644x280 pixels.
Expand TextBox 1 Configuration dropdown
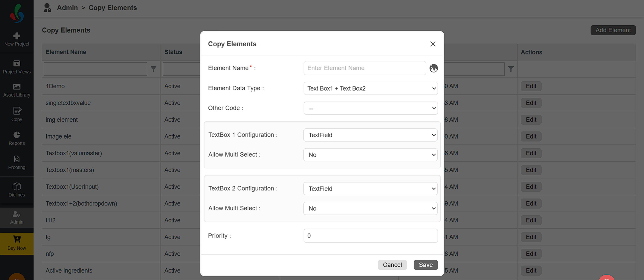(370, 135)
